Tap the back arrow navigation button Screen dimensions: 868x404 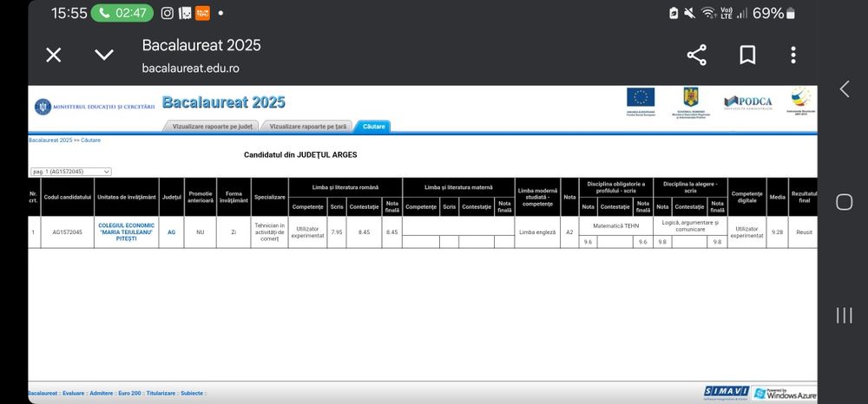tap(845, 89)
